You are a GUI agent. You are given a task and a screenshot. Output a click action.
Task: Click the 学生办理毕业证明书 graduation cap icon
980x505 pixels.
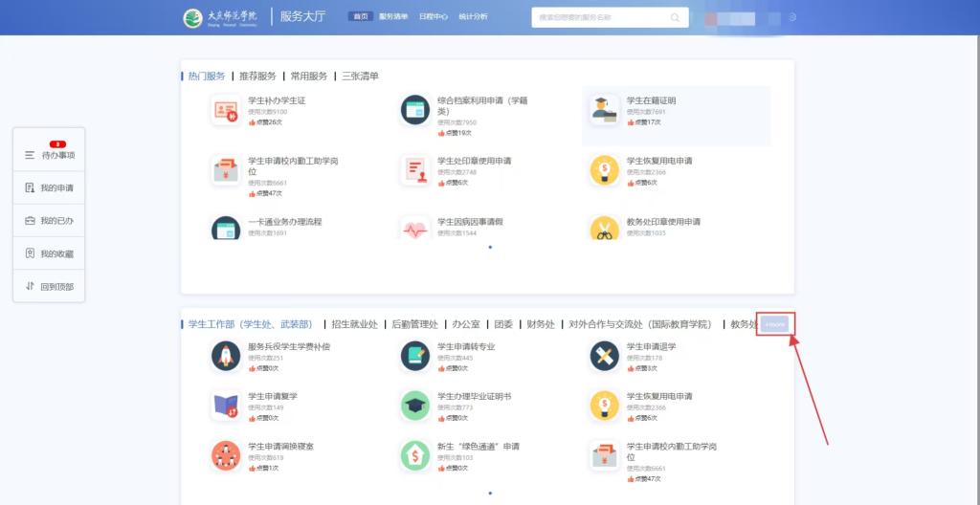pos(414,406)
